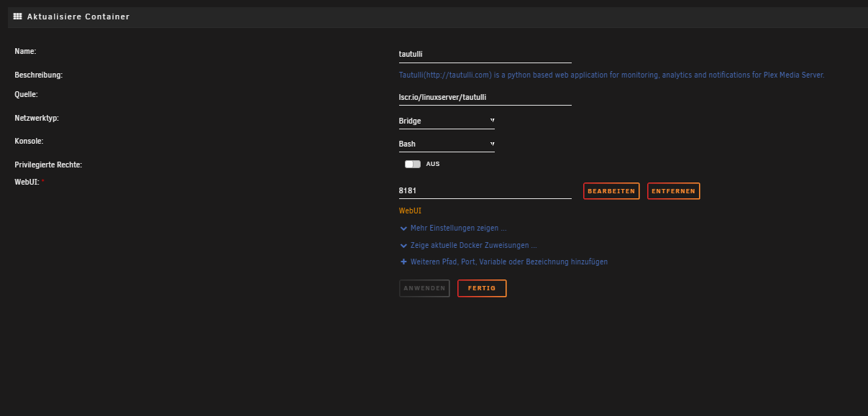Focus the Name field containing tautulli
The image size is (868, 416).
pyautogui.click(x=485, y=54)
